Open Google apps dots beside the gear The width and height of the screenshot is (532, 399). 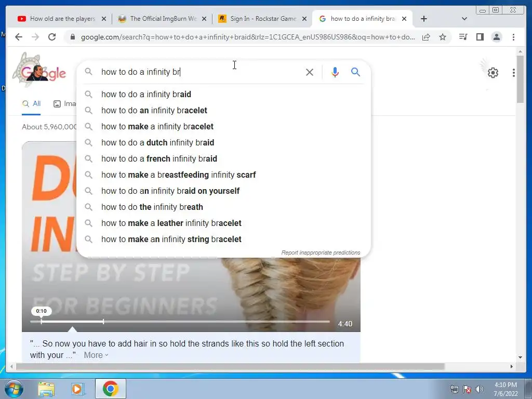[x=514, y=73]
